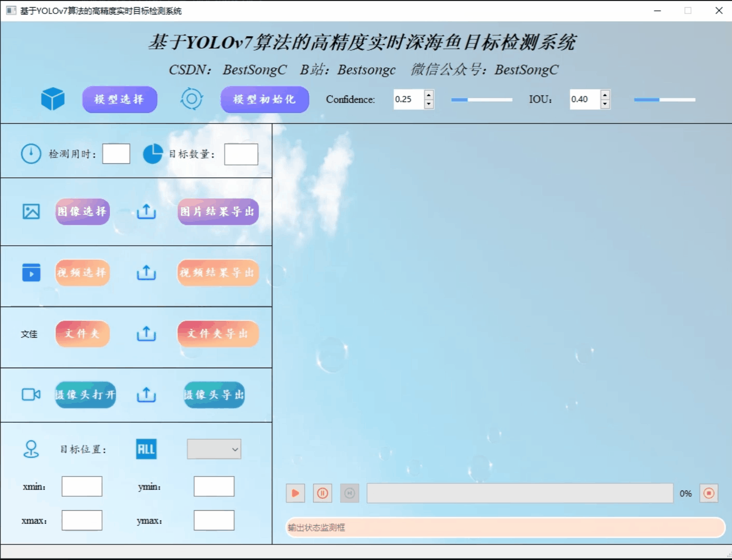Screen dimensions: 732x560
Task: Click the Confidence slider track
Action: [x=482, y=100]
